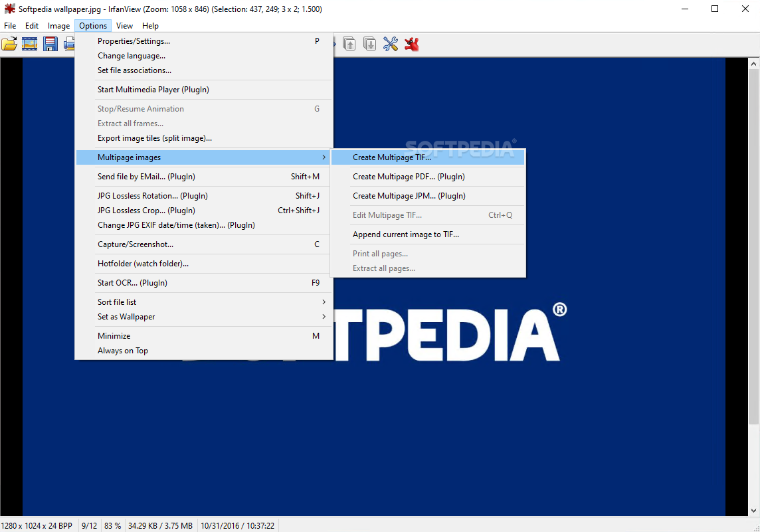The width and height of the screenshot is (760, 532).
Task: Choose Minimize in Options menu
Action: pos(204,336)
